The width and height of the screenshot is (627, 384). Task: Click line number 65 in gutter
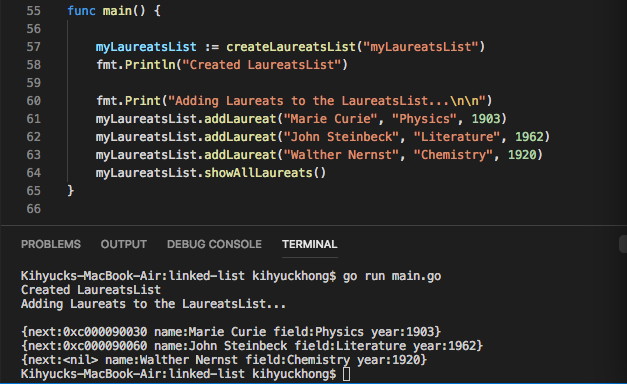point(34,191)
